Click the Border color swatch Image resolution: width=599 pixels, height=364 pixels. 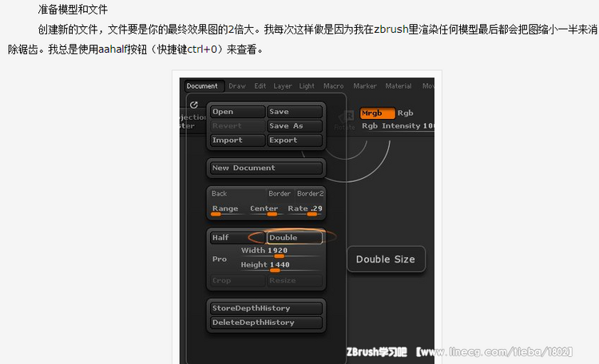point(280,194)
